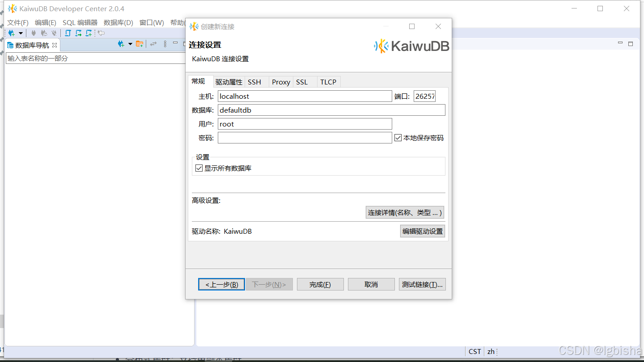Maximize the 创建新连接 dialog
The image size is (644, 362).
tap(412, 26)
